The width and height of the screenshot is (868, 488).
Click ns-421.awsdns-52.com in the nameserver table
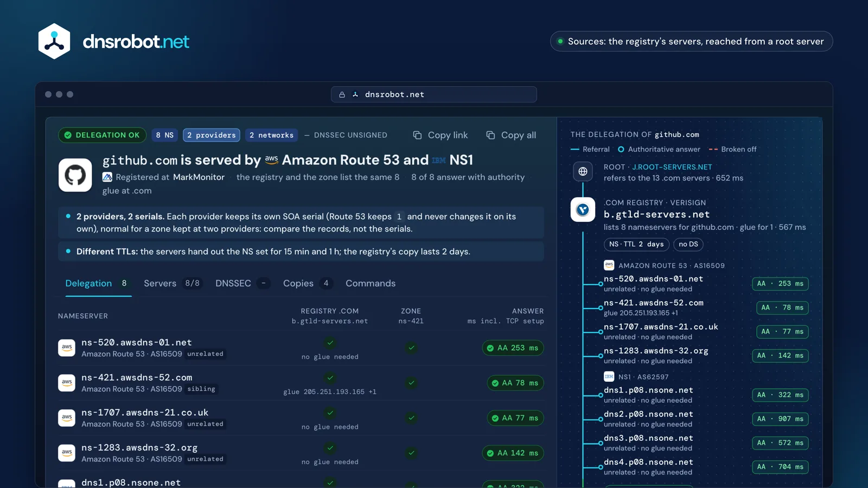click(x=137, y=377)
